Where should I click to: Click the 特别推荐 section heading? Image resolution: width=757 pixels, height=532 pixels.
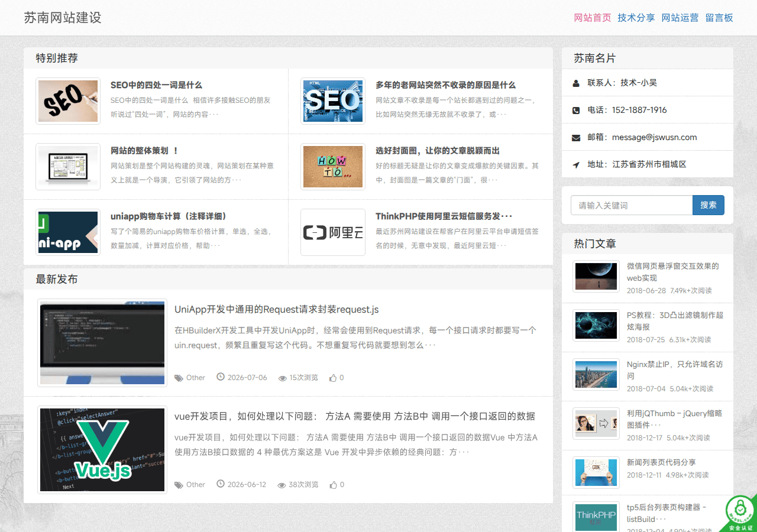[57, 58]
